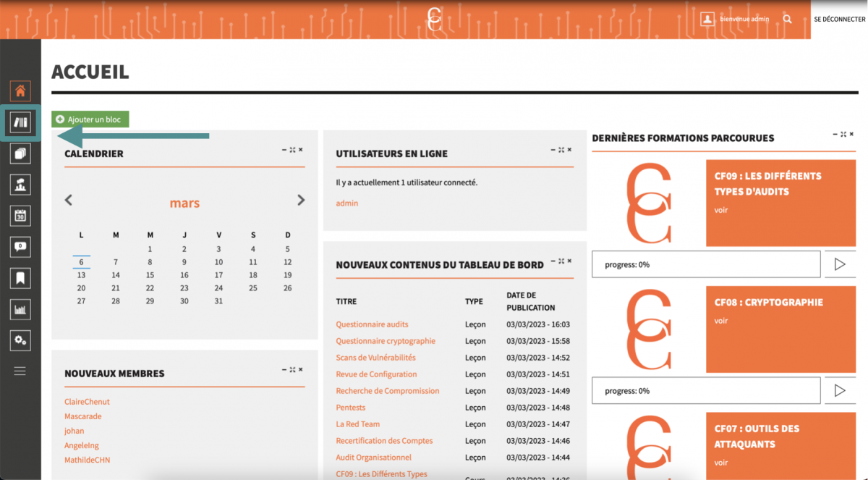Open the calendar icon in the sidebar
The image size is (868, 480).
[20, 215]
